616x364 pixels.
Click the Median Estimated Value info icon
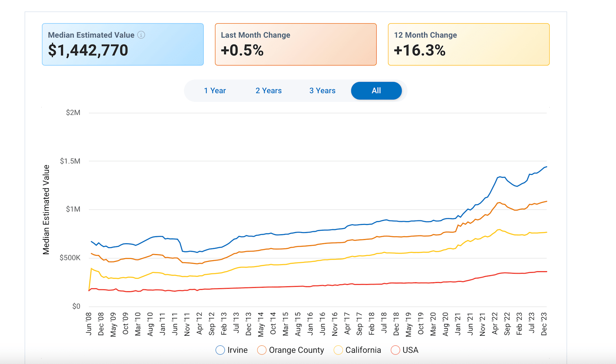(141, 35)
